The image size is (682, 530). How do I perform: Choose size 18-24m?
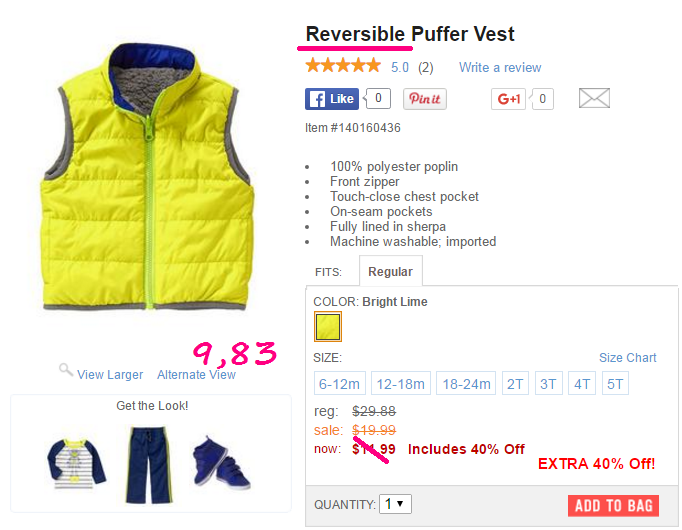[466, 383]
